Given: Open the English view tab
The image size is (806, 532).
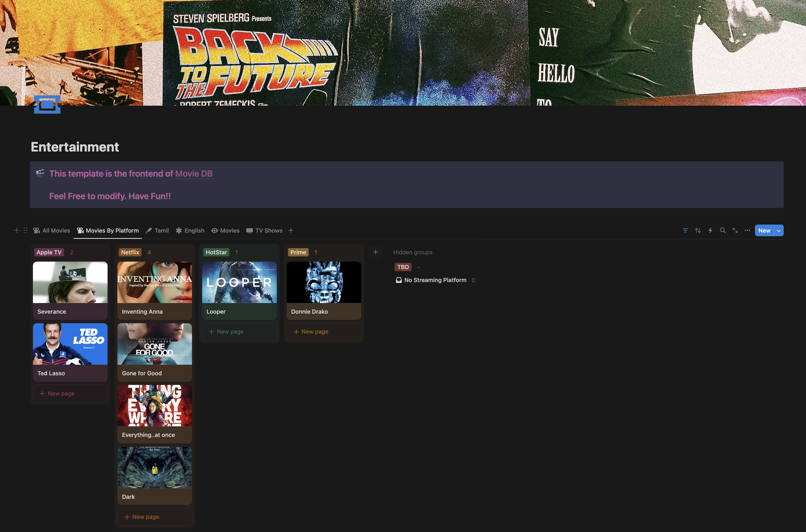Looking at the screenshot, I should pos(190,230).
